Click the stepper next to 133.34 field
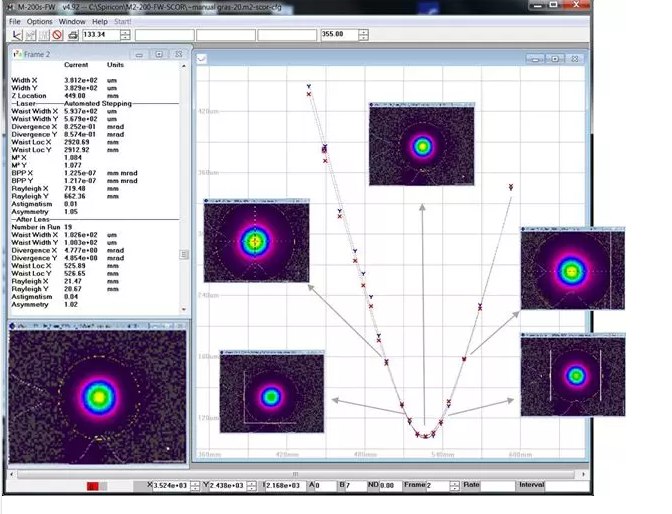 point(124,35)
